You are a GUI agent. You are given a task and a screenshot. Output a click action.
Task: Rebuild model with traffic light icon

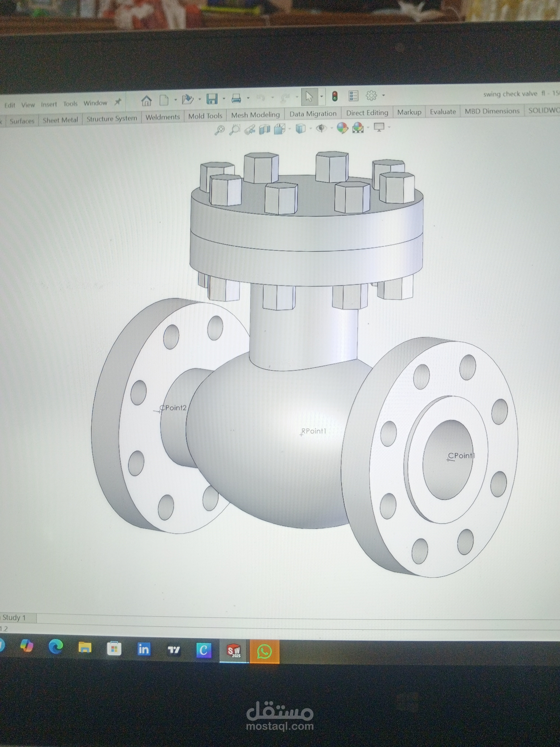pos(335,96)
